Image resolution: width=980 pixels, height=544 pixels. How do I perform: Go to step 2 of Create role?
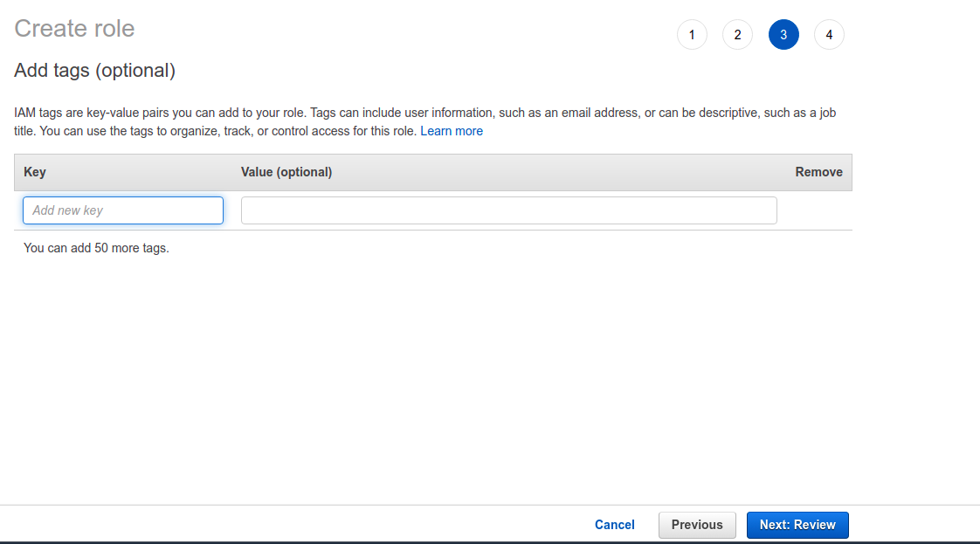737,35
